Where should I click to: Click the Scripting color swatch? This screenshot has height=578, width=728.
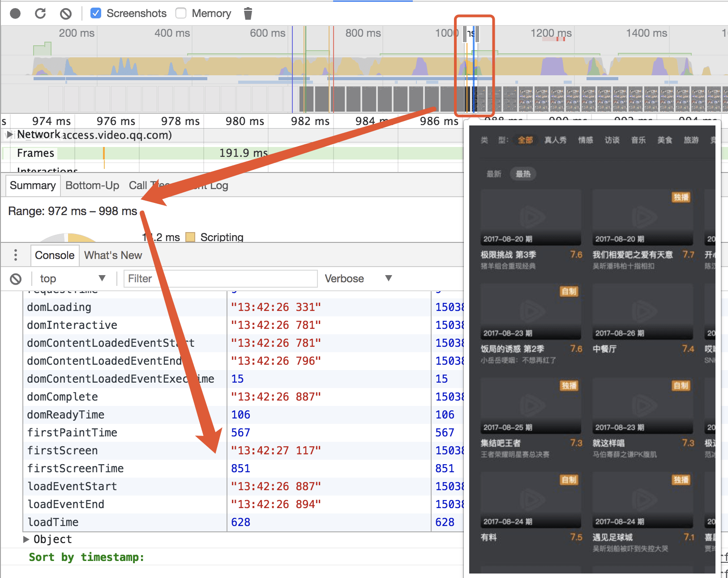(190, 237)
